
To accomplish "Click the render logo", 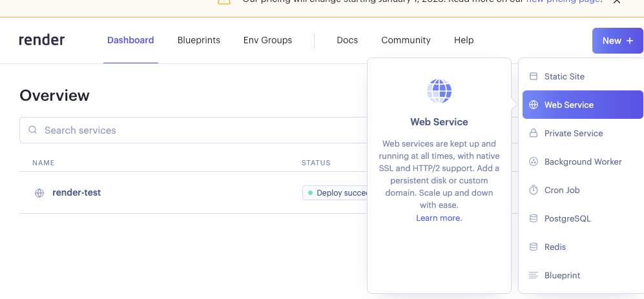I will pyautogui.click(x=42, y=40).
